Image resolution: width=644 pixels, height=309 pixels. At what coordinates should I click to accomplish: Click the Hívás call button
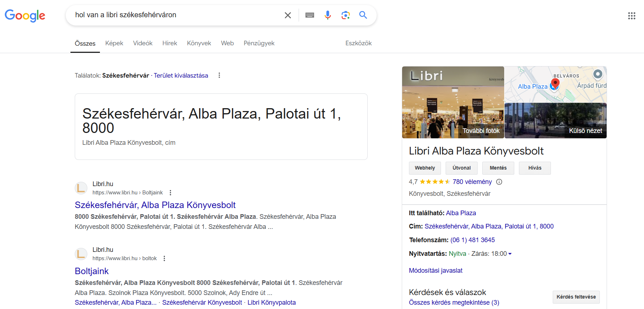[535, 168]
